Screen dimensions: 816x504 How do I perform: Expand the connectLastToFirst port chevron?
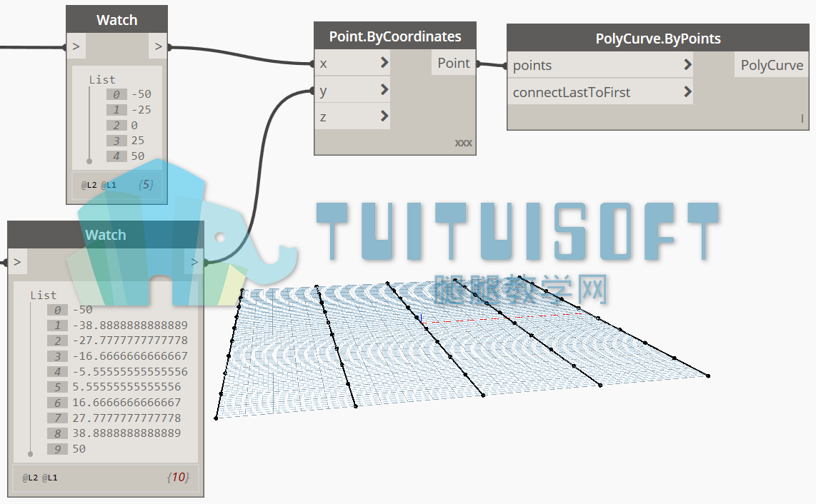(x=687, y=91)
